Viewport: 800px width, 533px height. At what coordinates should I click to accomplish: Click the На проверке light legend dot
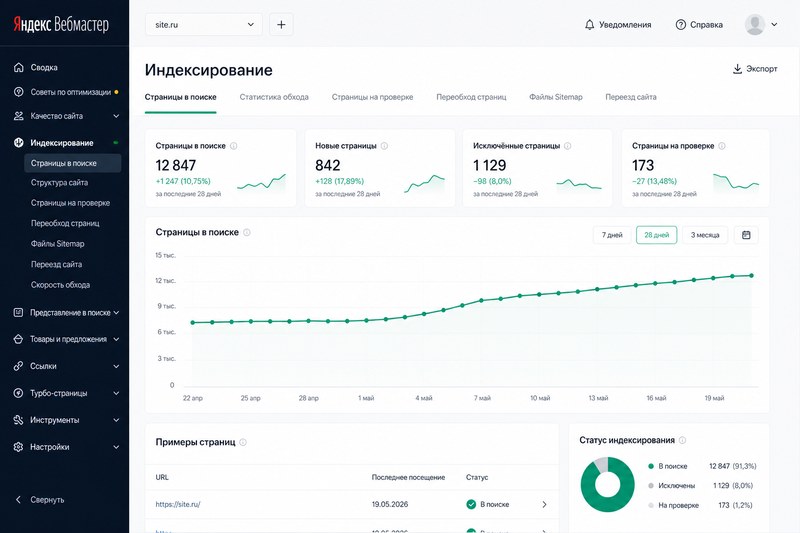point(651,505)
